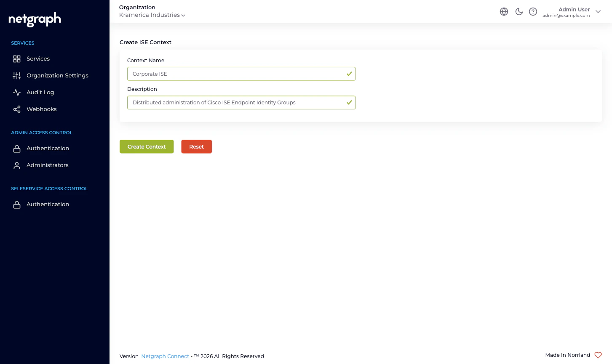Select the Admin Access Authentication lock icon
Image resolution: width=612 pixels, height=364 pixels.
click(17, 149)
